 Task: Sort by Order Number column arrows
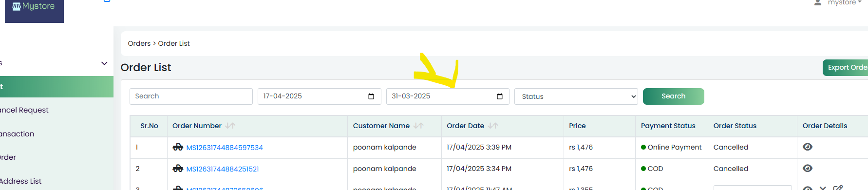[x=230, y=126]
